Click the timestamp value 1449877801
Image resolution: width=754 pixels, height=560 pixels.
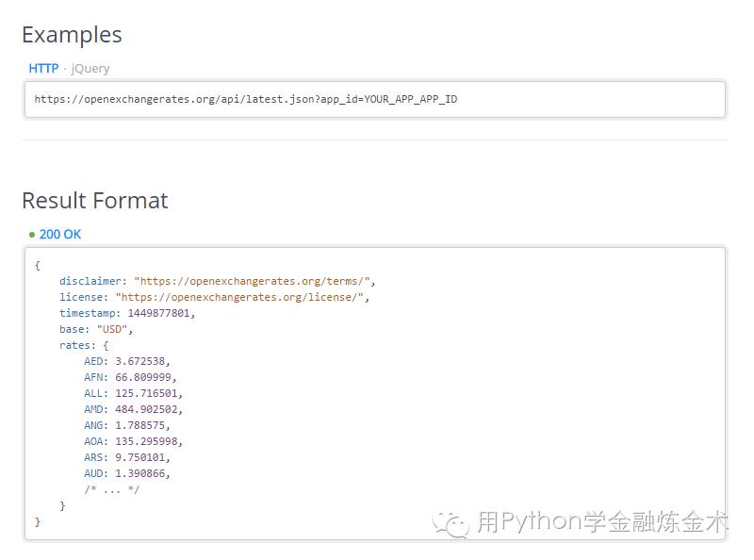[x=158, y=313]
